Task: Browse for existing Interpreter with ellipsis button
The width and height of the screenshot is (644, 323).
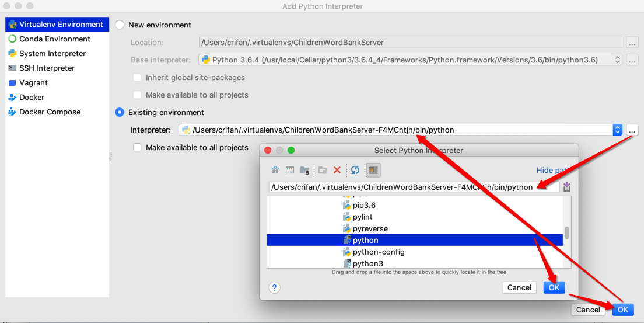Action: [632, 130]
